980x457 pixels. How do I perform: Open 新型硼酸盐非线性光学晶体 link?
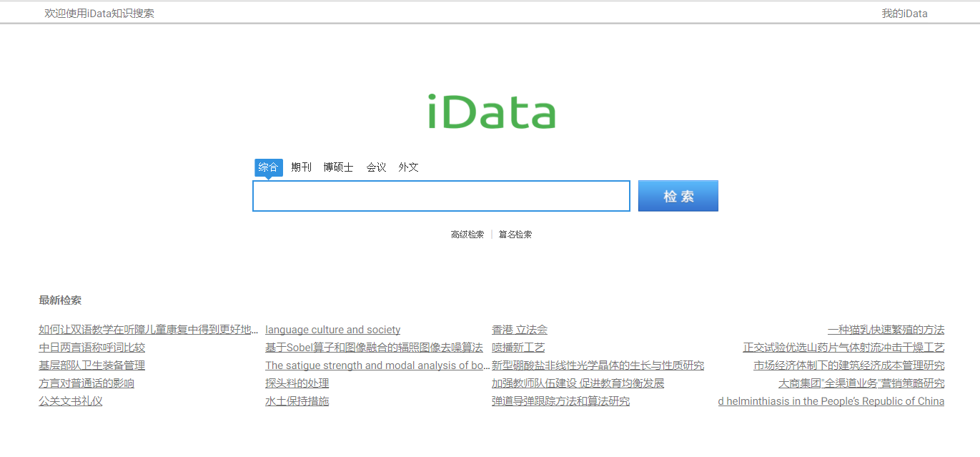(x=598, y=365)
